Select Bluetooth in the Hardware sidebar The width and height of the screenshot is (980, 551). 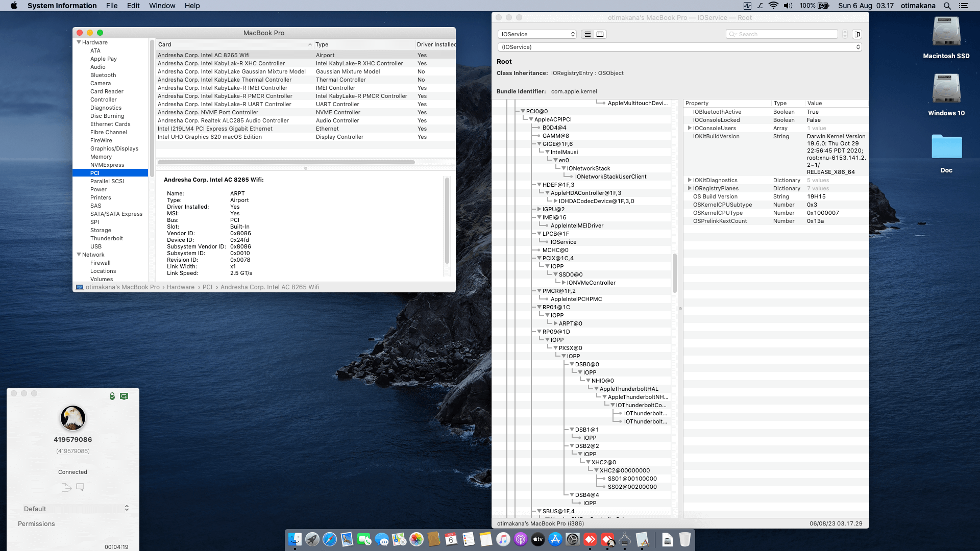pyautogui.click(x=103, y=75)
